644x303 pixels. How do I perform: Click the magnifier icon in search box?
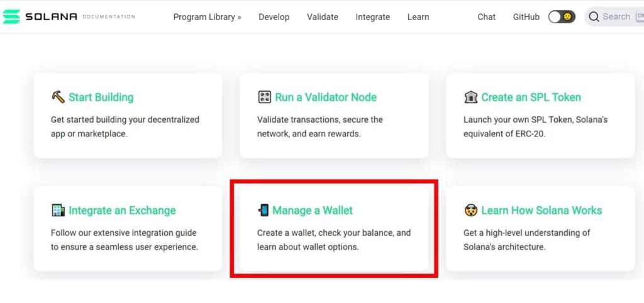pos(594,17)
